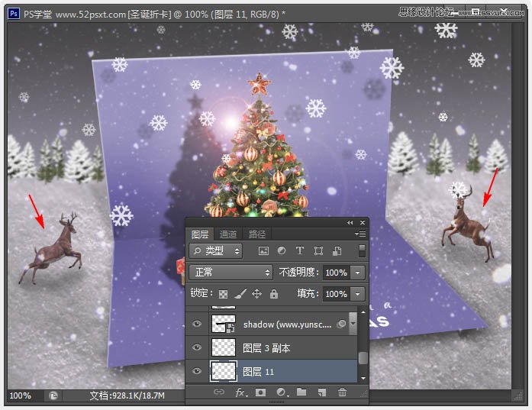
Task: Filter layers by adjustment layer icon
Action: click(282, 250)
